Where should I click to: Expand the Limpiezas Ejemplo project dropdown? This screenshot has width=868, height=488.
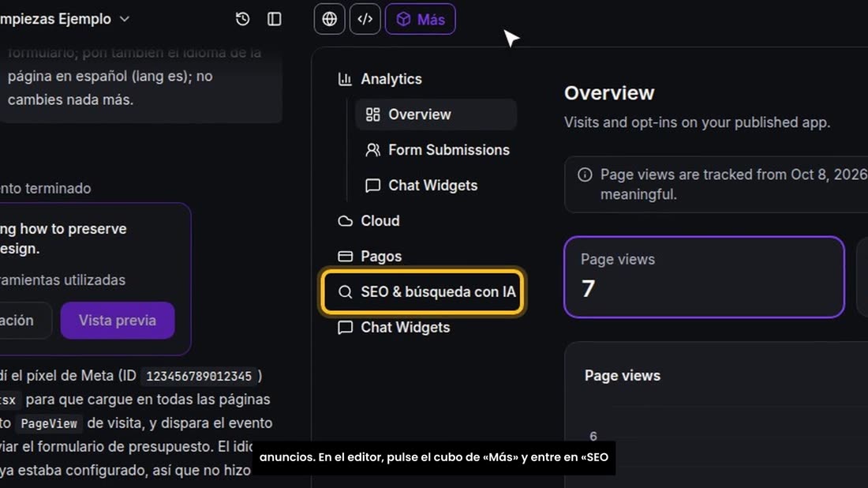coord(64,19)
